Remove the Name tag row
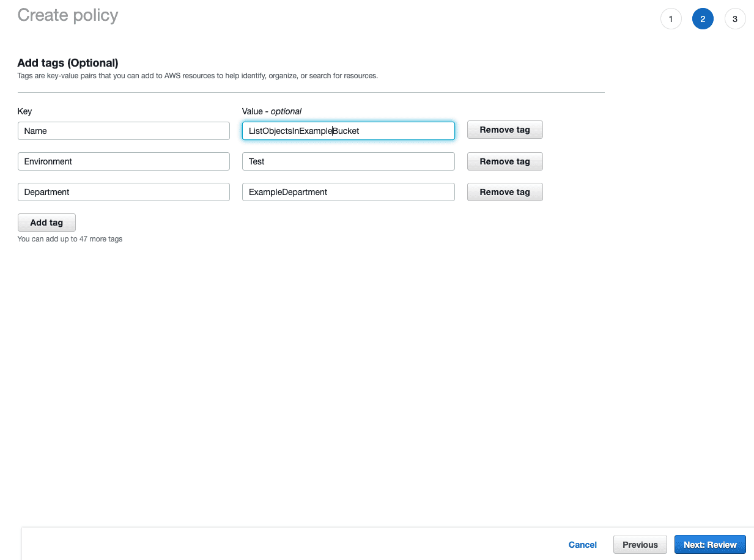 505,130
